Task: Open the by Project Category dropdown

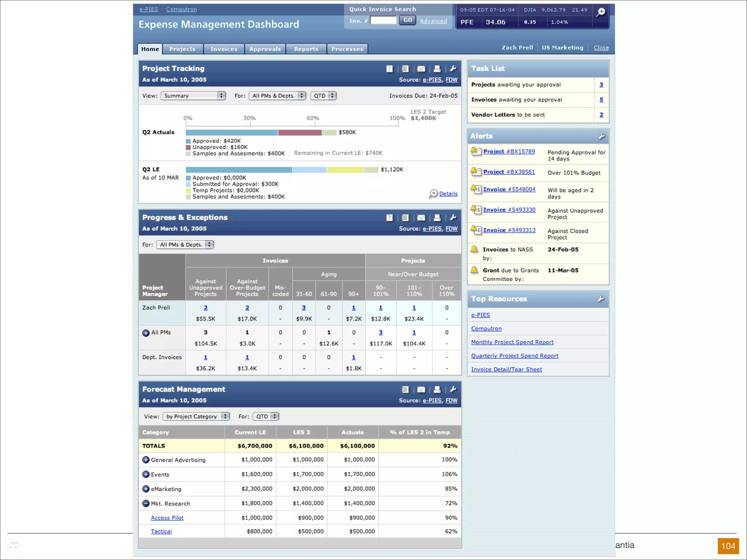Action: point(196,416)
